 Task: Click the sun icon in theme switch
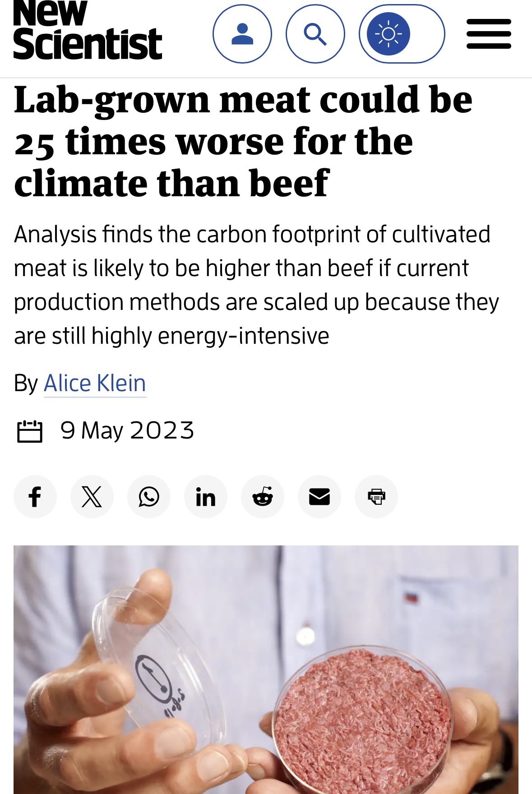388,34
